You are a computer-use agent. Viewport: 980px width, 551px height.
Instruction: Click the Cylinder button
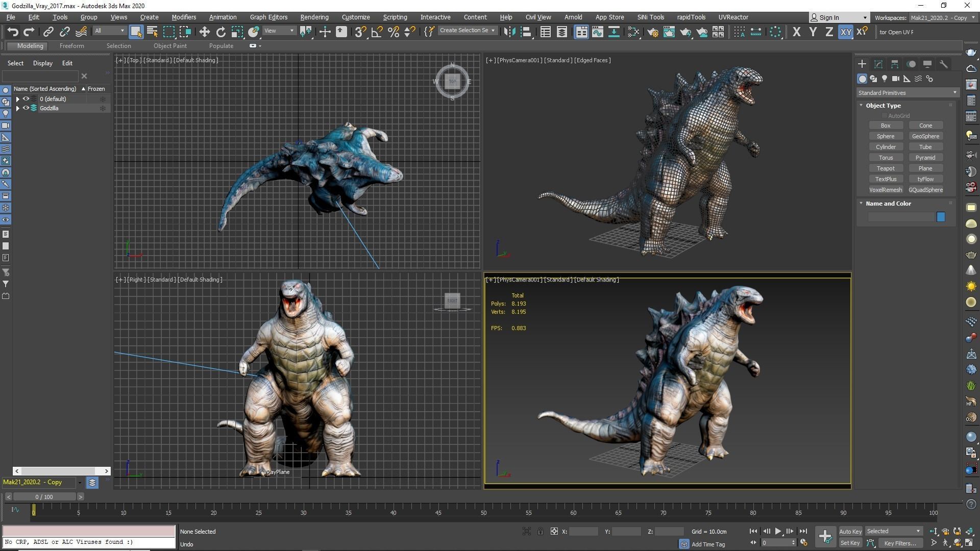coord(886,147)
